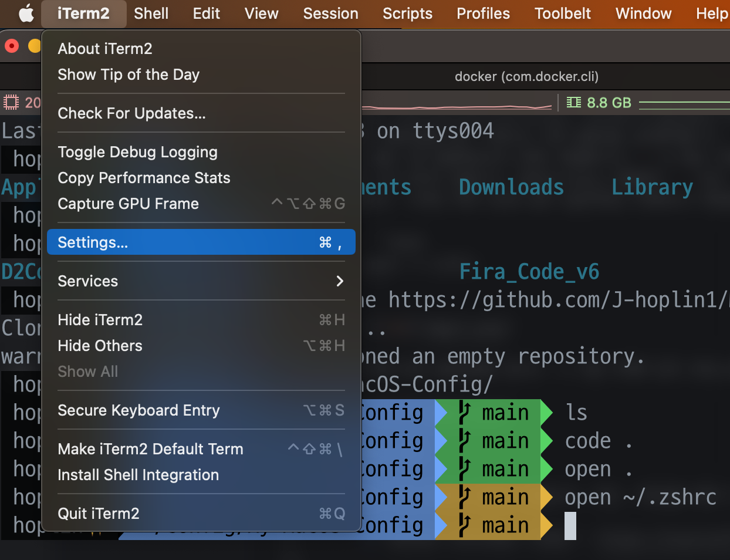Open the Window menu
Screen dimensions: 730x560
(643, 14)
